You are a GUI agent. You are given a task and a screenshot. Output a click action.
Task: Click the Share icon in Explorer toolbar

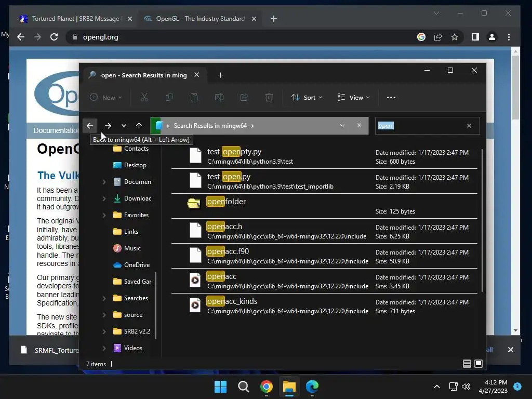(x=244, y=98)
